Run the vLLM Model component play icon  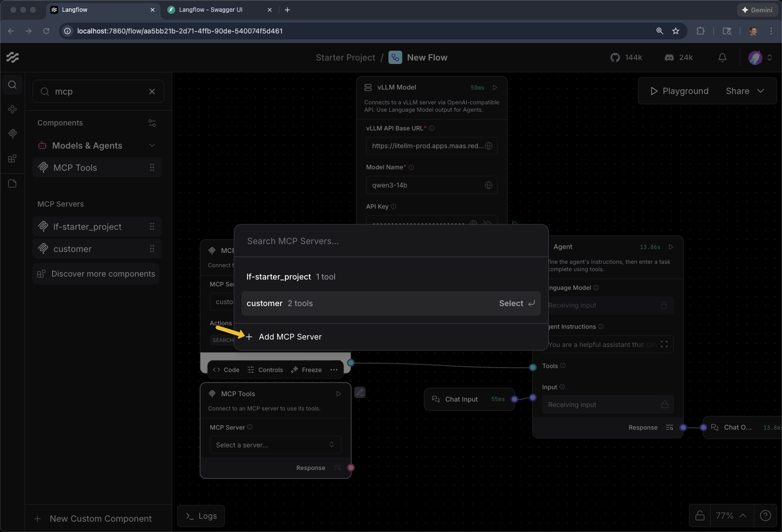(495, 88)
